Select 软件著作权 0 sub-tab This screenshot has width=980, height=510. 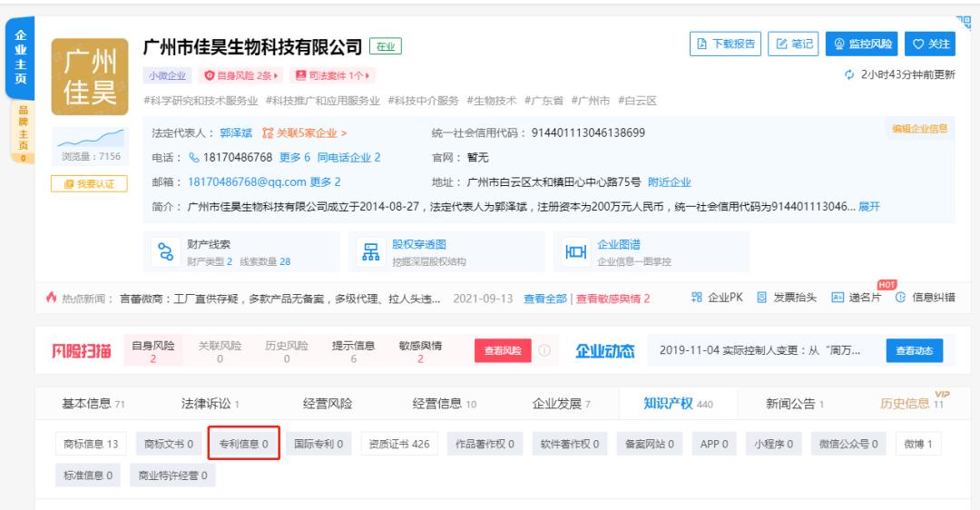tap(570, 444)
